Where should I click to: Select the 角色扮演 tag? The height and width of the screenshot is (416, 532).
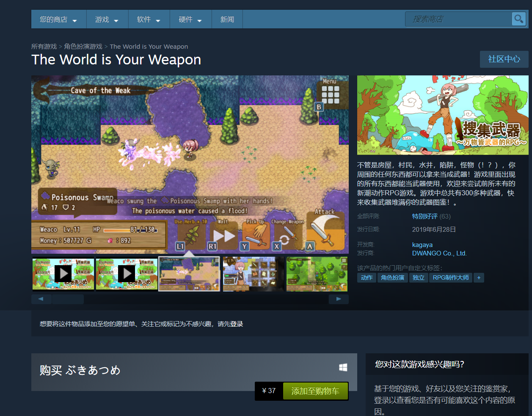coord(393,277)
